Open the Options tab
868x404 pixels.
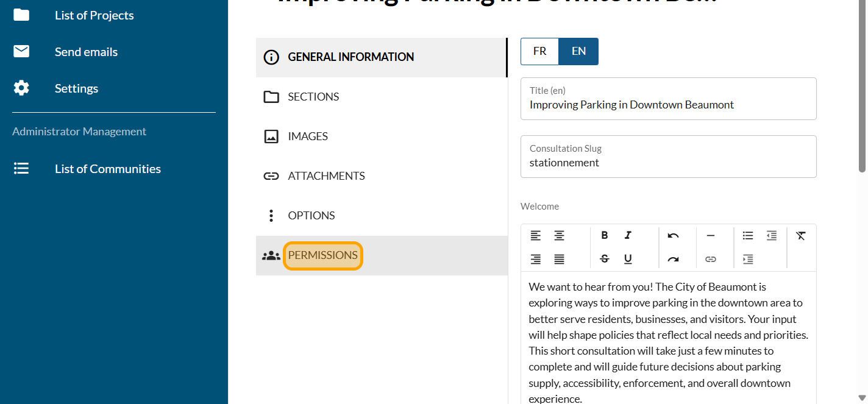point(311,216)
